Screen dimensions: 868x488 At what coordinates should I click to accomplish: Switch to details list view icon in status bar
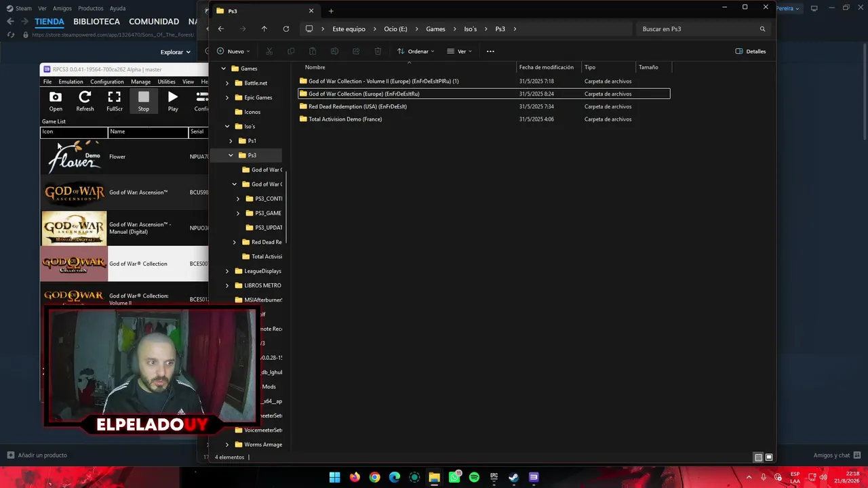point(758,457)
